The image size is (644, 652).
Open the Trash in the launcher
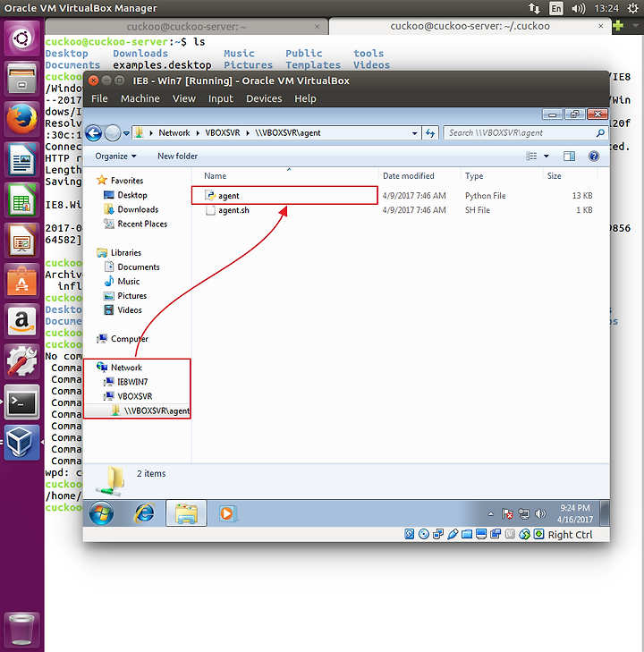pyautogui.click(x=21, y=629)
